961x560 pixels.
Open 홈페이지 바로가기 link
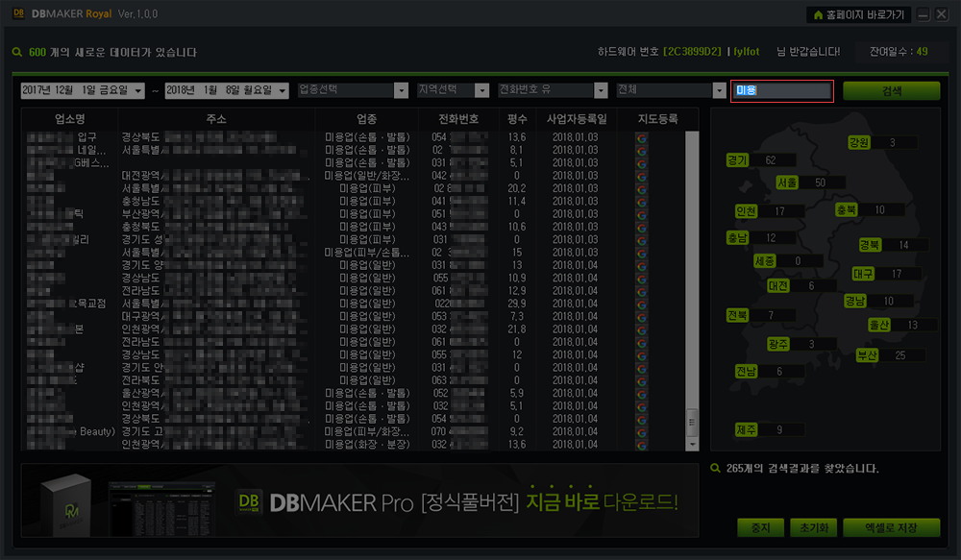tap(858, 14)
